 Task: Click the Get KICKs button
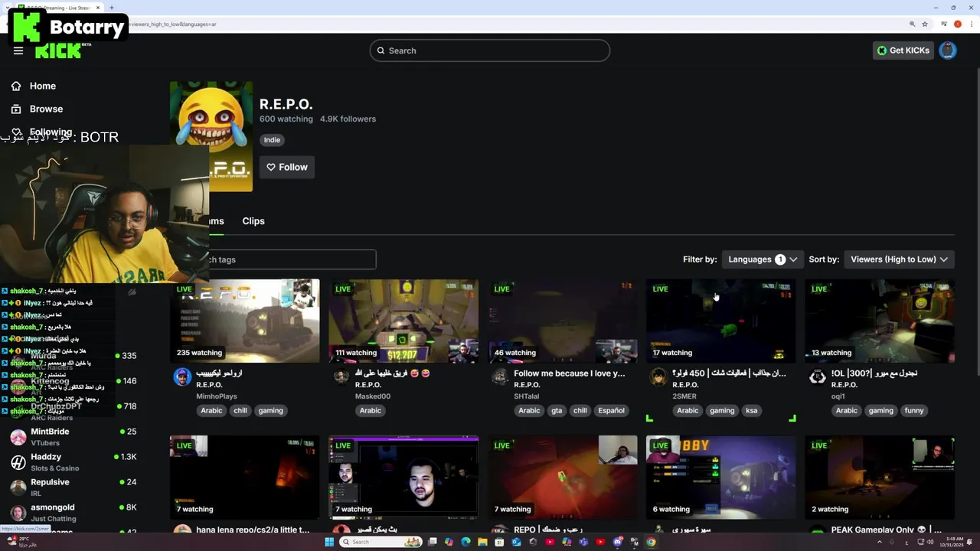click(903, 51)
